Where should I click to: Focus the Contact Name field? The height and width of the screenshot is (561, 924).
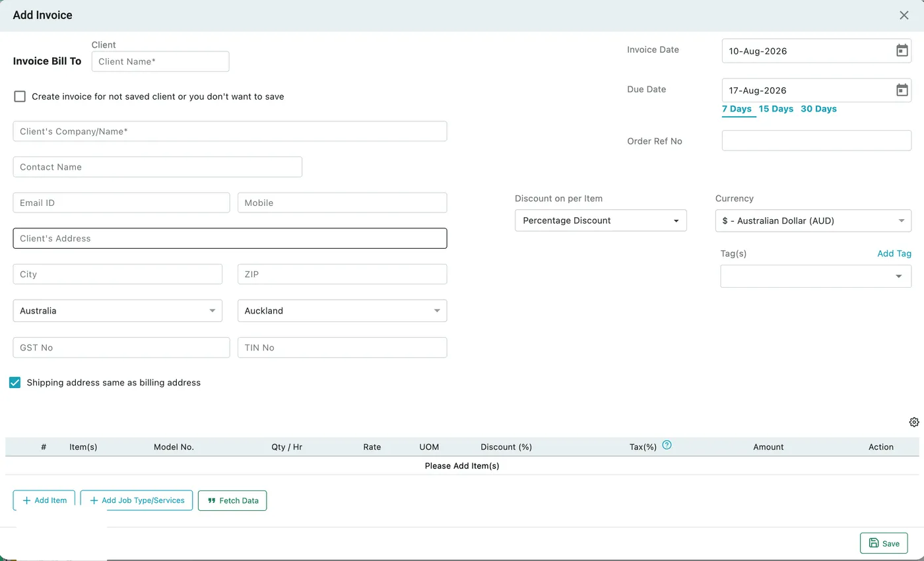pyautogui.click(x=158, y=167)
